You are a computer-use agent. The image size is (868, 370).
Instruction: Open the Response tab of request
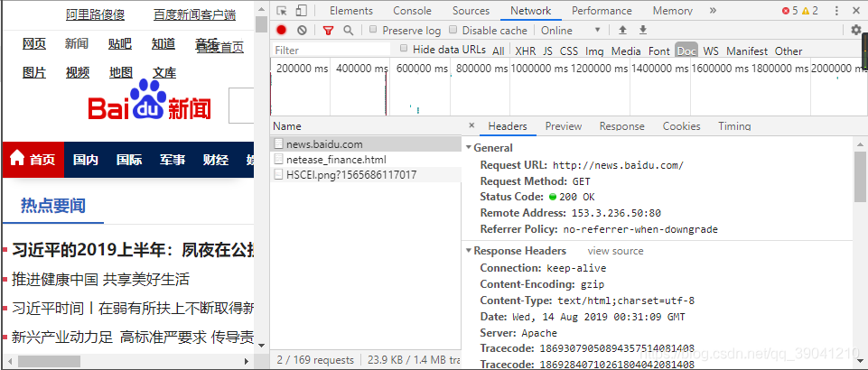pos(621,126)
